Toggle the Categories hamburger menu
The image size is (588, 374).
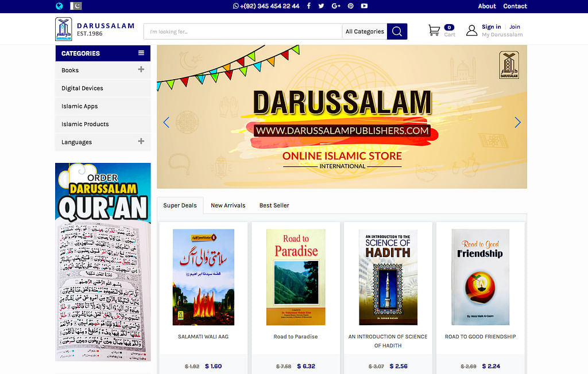click(x=141, y=53)
